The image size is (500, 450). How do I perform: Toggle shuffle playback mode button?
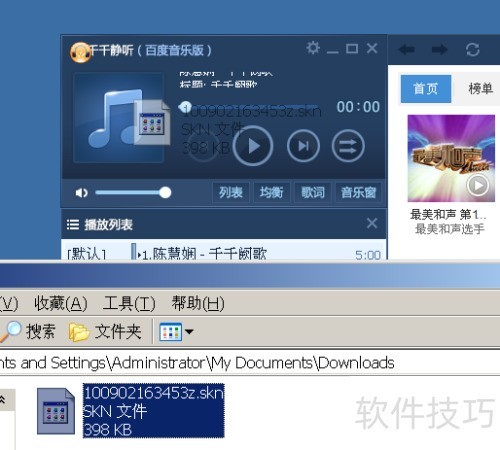[x=348, y=146]
